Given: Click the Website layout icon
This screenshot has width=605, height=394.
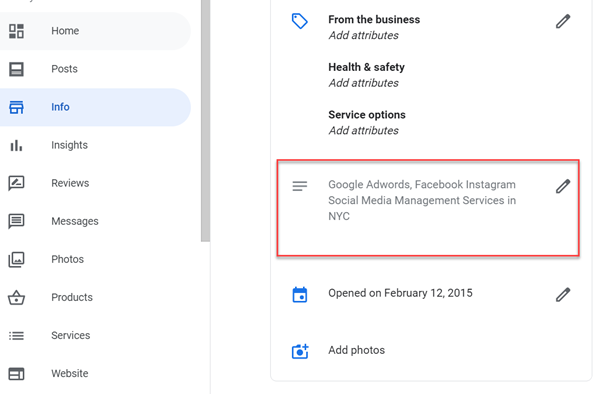Looking at the screenshot, I should tap(16, 374).
